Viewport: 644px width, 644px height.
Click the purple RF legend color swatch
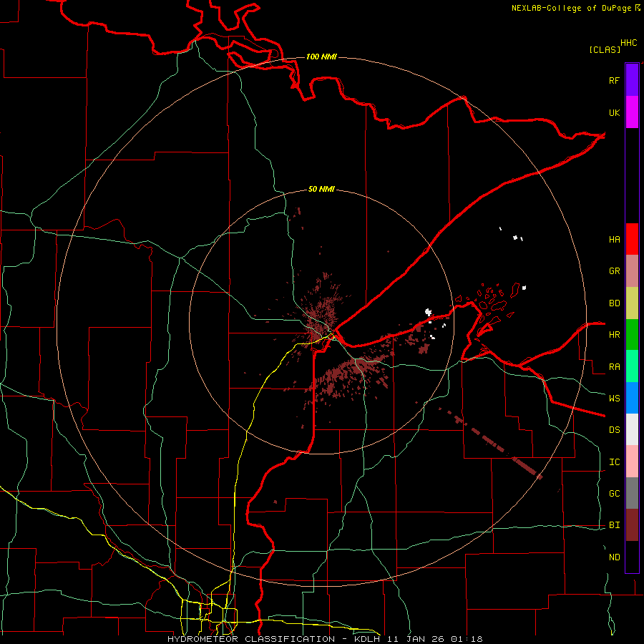click(632, 80)
